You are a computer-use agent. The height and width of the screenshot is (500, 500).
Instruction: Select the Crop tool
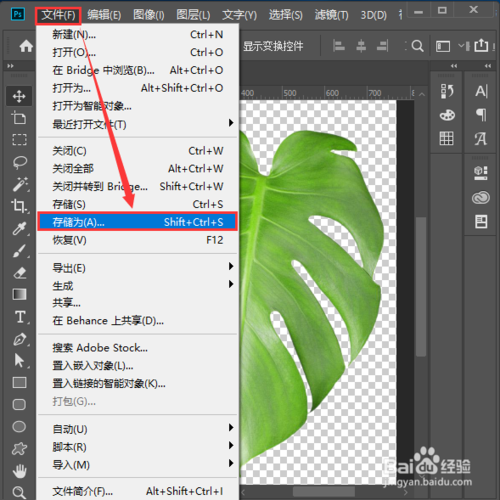pyautogui.click(x=19, y=206)
